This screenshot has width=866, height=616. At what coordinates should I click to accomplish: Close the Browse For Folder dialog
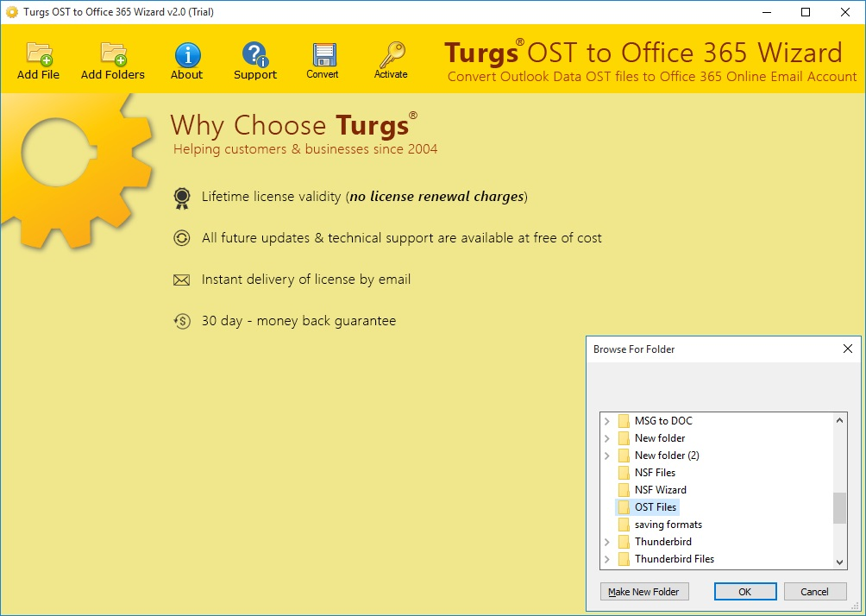(848, 349)
